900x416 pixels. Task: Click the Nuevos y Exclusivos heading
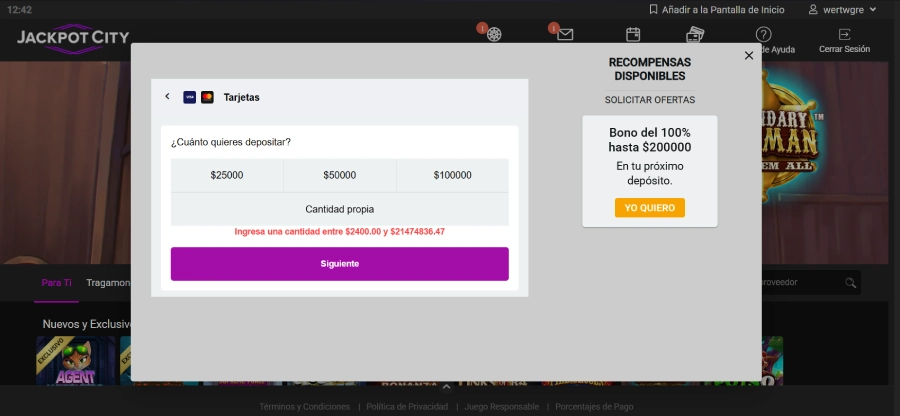pos(87,324)
